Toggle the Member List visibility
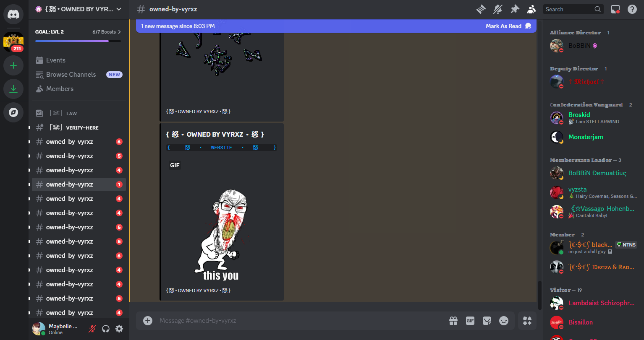The height and width of the screenshot is (340, 644). (x=531, y=9)
